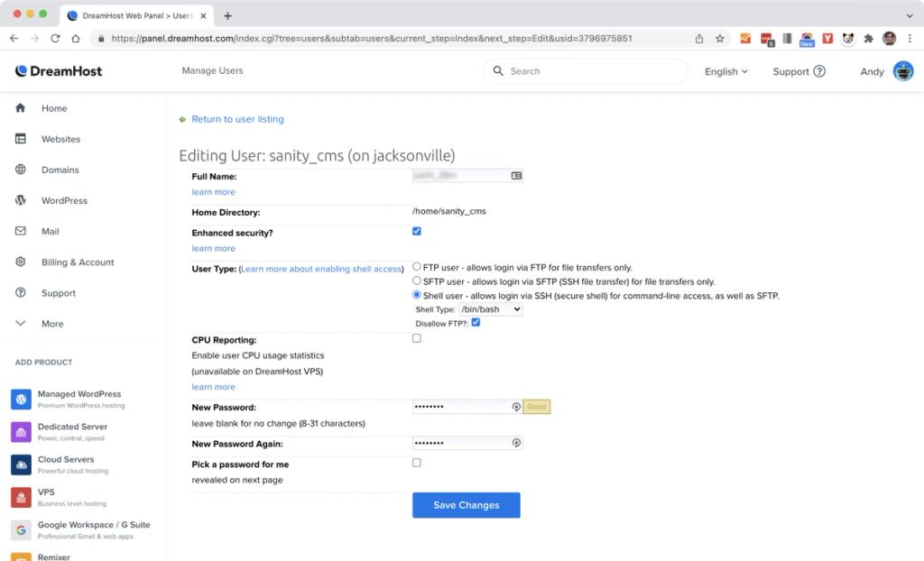Click the browser address bar URL
Image resolution: width=924 pixels, height=561 pixels.
(371, 38)
